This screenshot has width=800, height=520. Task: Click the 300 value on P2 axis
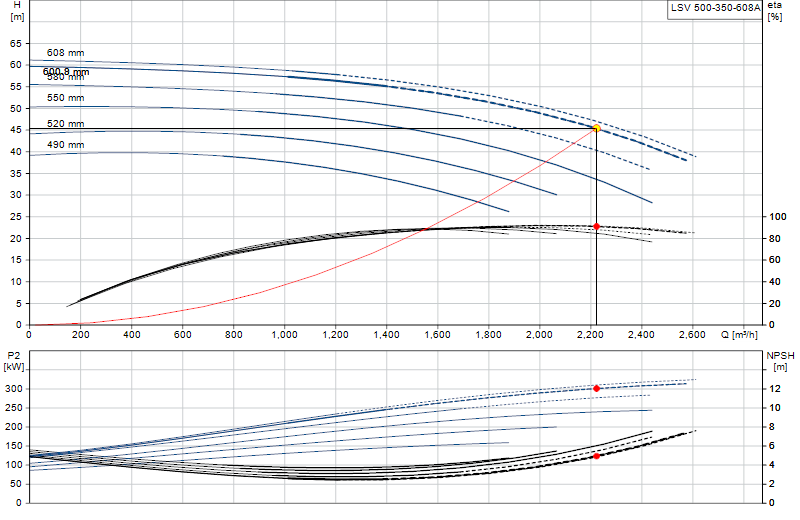[x=14, y=389]
